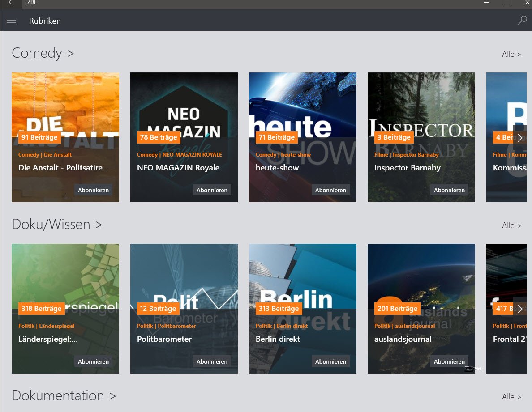Show next Doku/Wissen items with the arrow
The image size is (532, 412).
520,309
